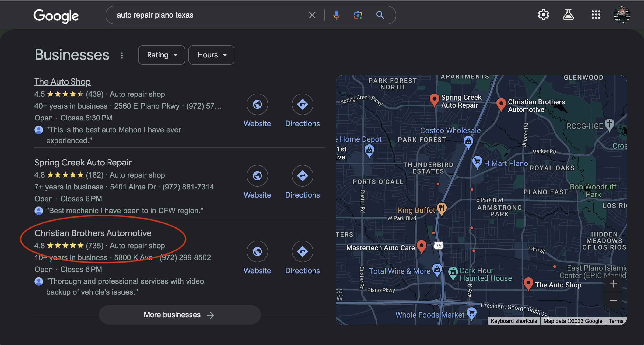
Task: Click the Home Depot shopping pin
Action: 369,150
